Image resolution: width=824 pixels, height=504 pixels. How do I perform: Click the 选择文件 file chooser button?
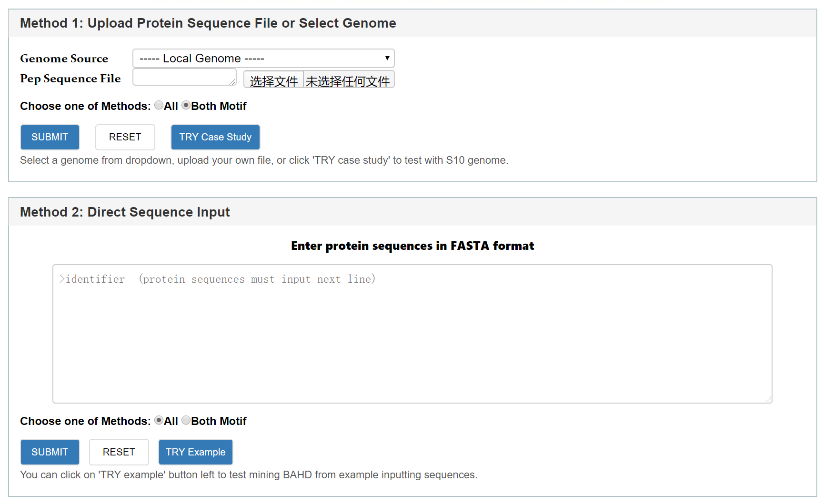274,80
